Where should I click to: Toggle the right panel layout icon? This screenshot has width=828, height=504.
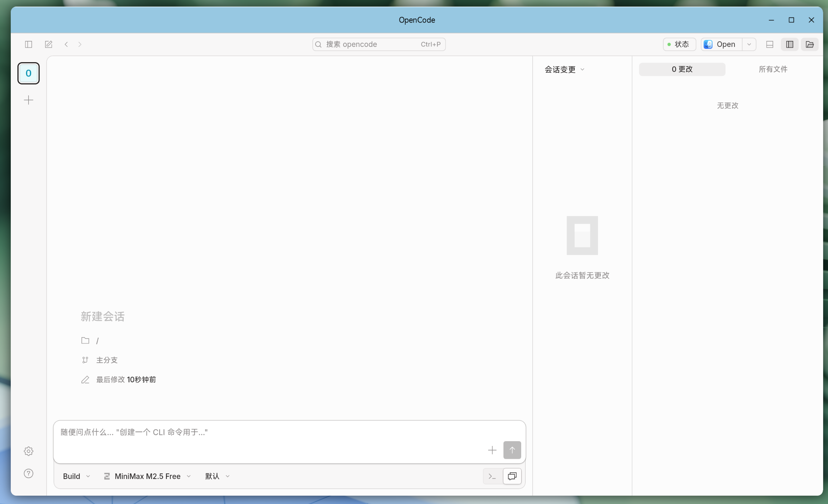click(790, 44)
